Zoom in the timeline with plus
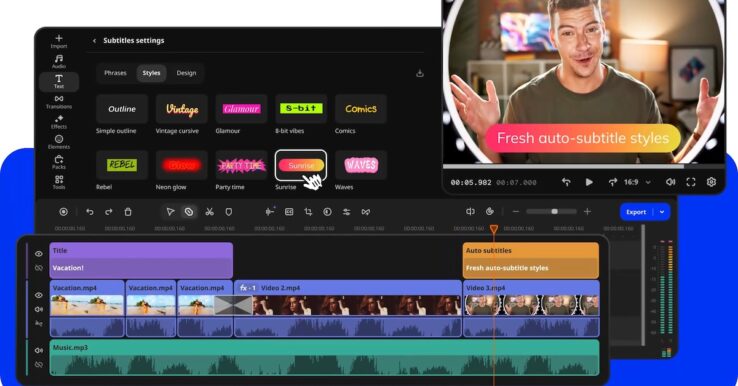This screenshot has width=738, height=386. pyautogui.click(x=587, y=212)
